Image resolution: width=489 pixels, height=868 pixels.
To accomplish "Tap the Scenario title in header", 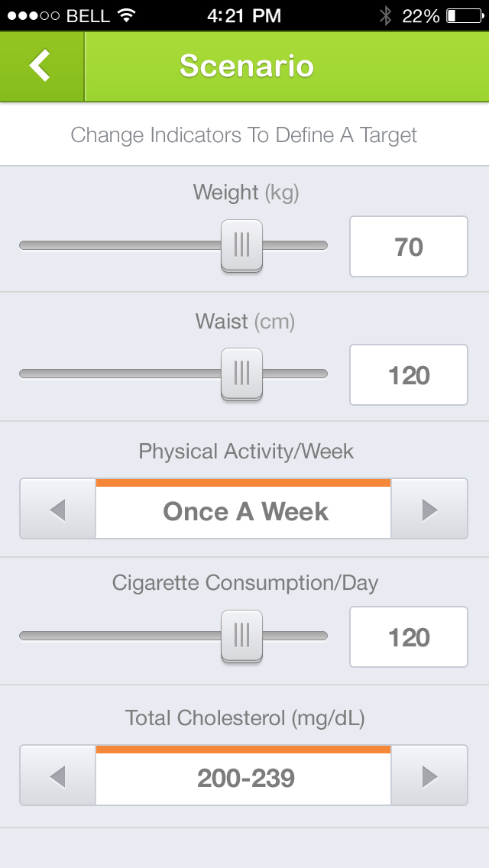I will pyautogui.click(x=246, y=66).
